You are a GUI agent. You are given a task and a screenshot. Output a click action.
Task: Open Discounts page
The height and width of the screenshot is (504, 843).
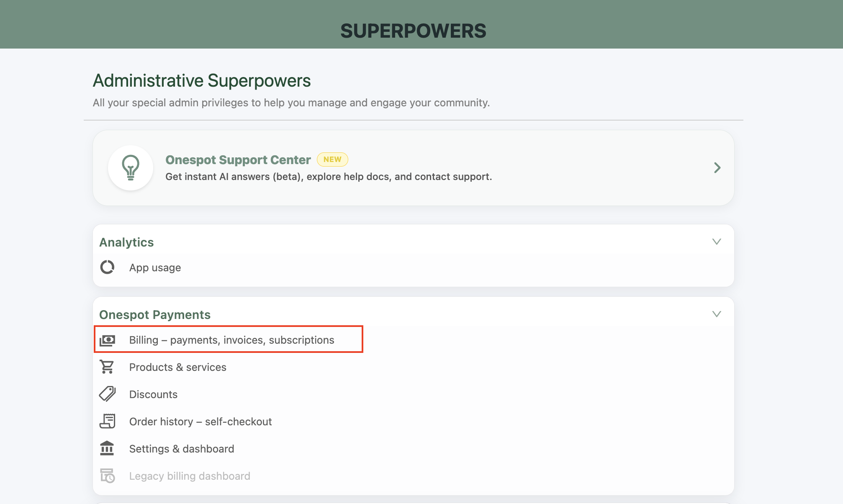tap(153, 394)
